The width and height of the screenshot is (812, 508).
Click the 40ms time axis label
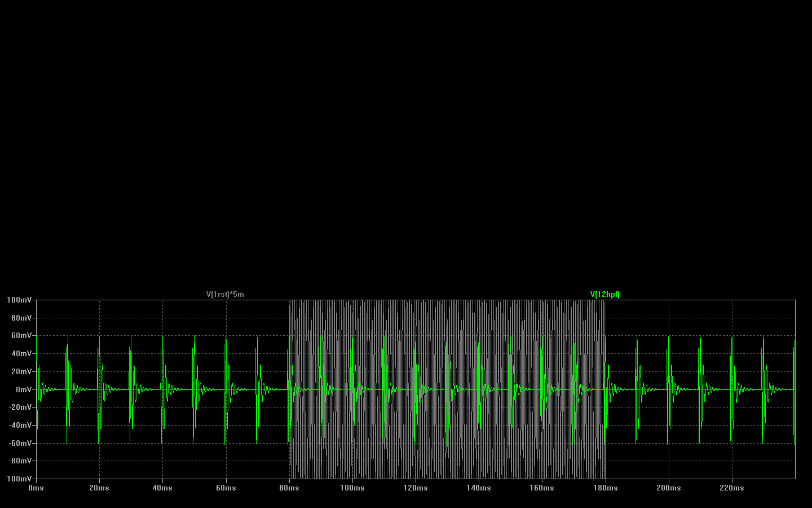click(162, 488)
